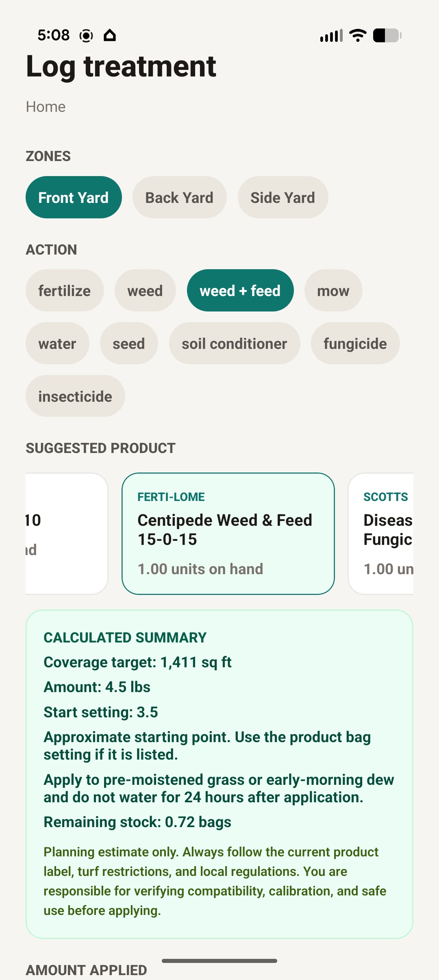The image size is (439, 980).
Task: Open the partially visible leftmost product card
Action: (53, 533)
